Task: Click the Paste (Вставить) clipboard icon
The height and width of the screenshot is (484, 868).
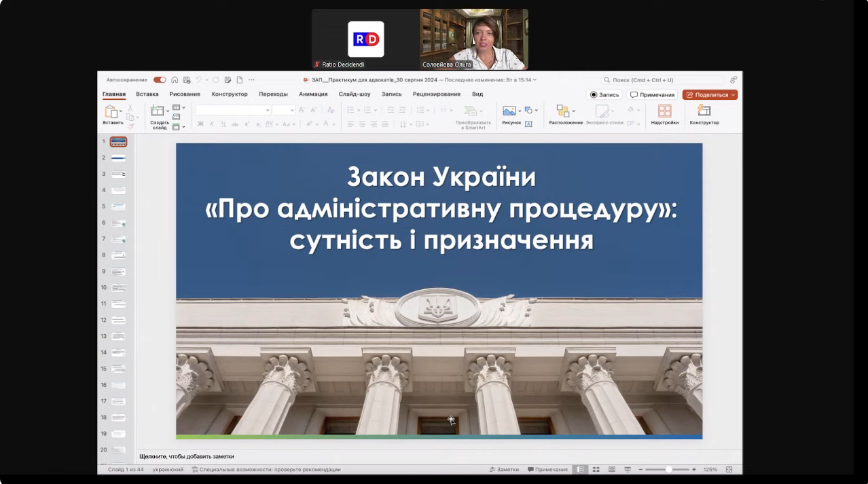Action: pyautogui.click(x=111, y=112)
